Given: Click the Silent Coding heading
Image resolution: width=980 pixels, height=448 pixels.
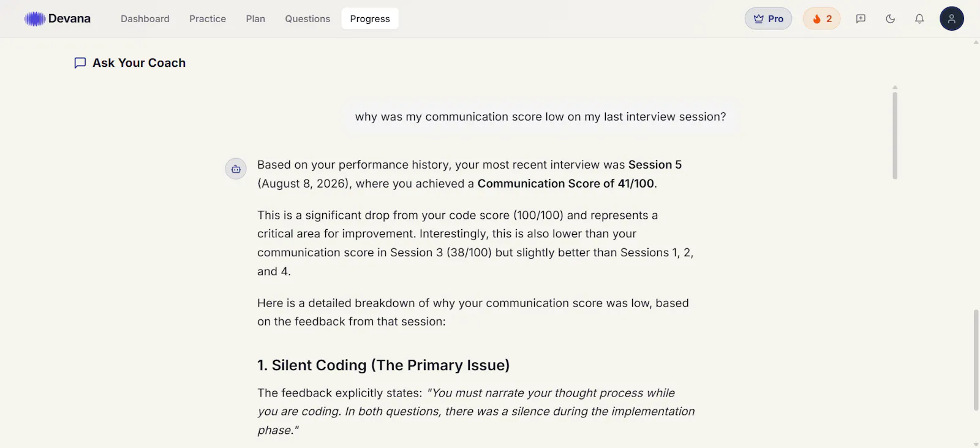Looking at the screenshot, I should coord(383,365).
